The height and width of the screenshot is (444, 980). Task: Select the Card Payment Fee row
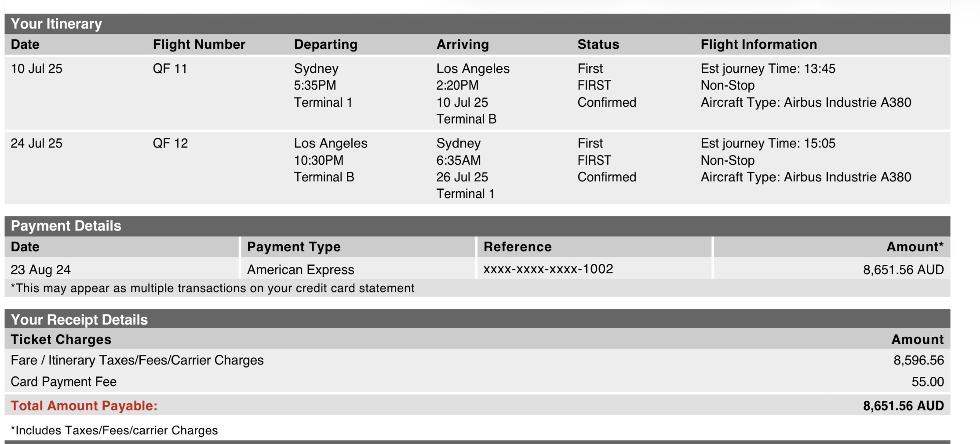click(x=477, y=382)
